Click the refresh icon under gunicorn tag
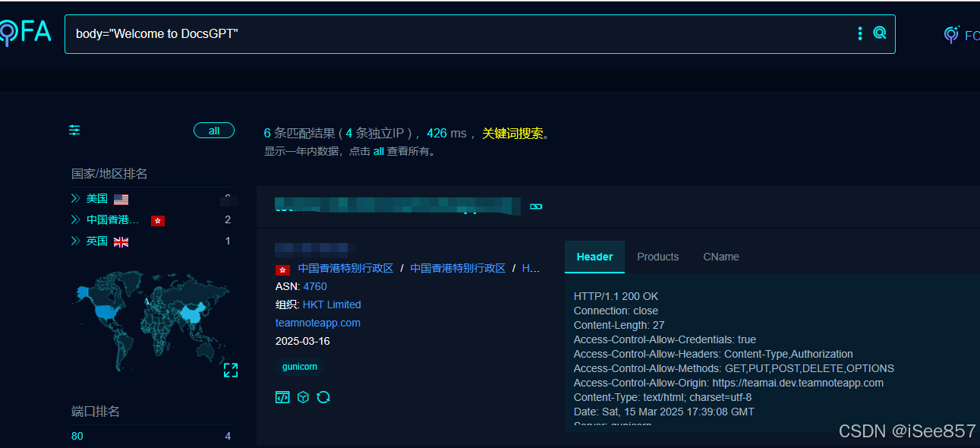980x448 pixels. pyautogui.click(x=323, y=397)
